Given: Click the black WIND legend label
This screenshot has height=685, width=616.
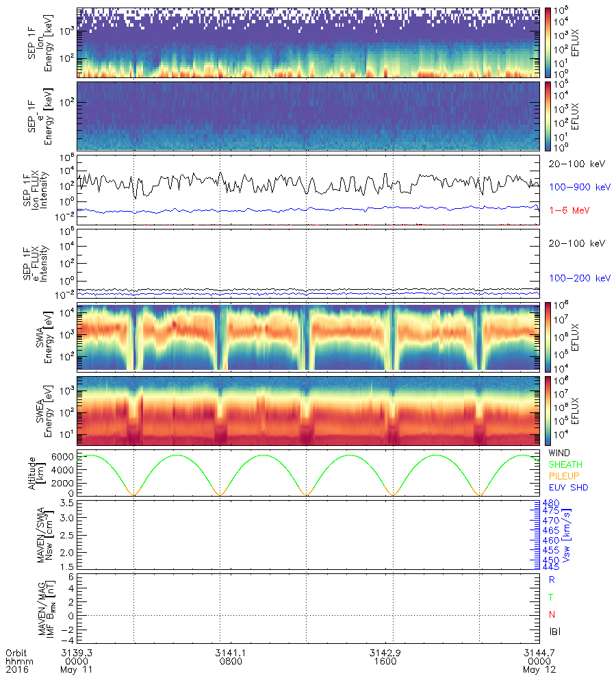Looking at the screenshot, I should click(559, 453).
